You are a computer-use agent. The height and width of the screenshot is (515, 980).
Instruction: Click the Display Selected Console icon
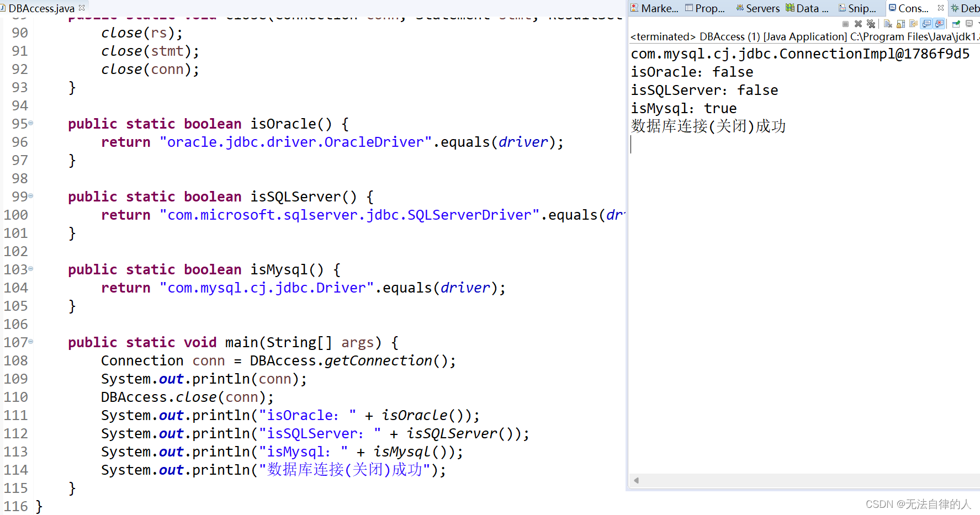coord(970,23)
